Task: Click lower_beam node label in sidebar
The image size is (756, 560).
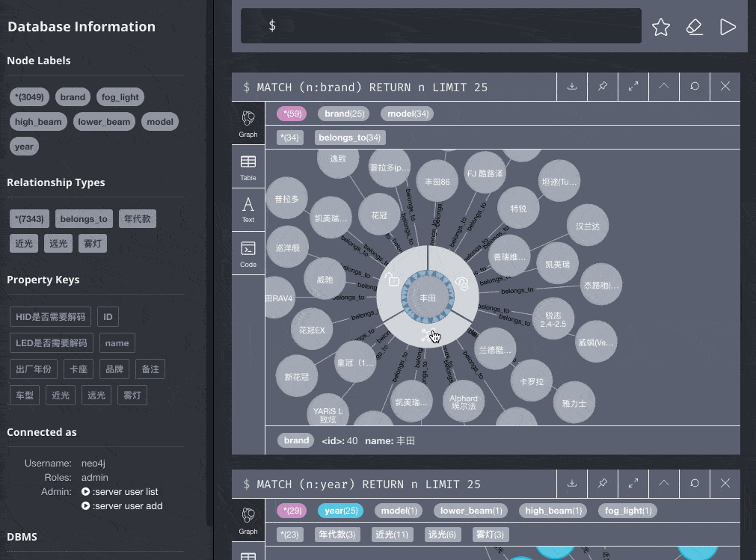Action: pyautogui.click(x=104, y=122)
